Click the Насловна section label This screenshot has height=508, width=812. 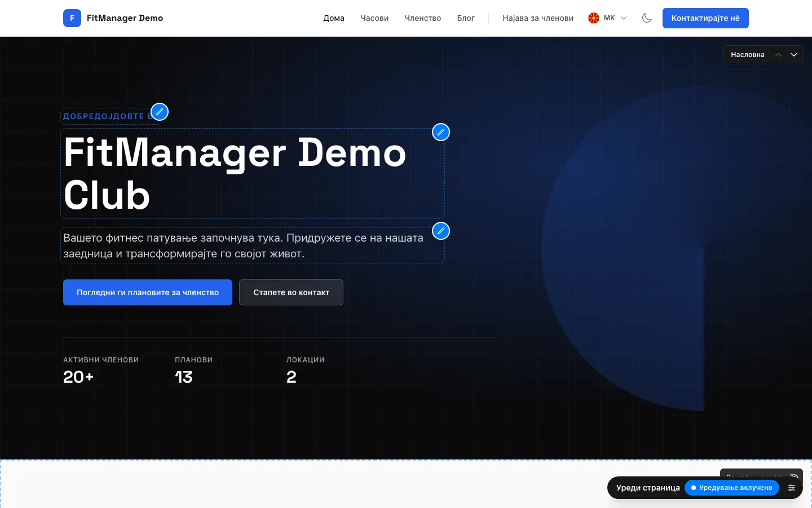coord(748,55)
